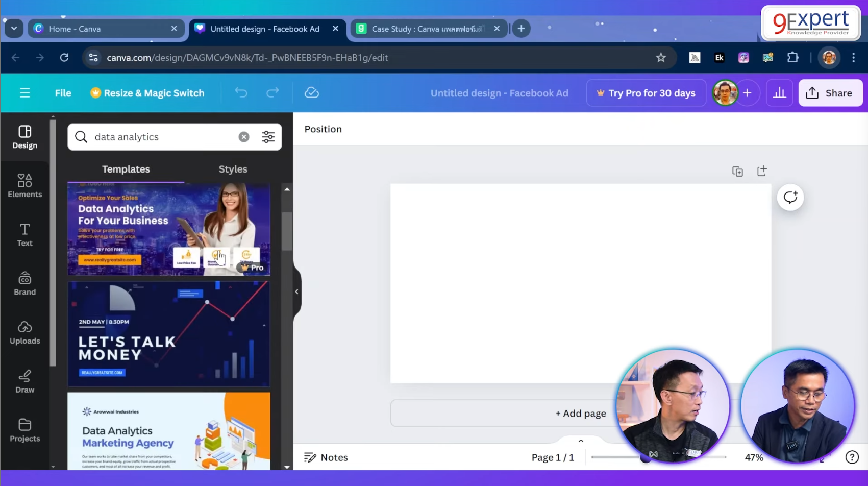The image size is (868, 486).
Task: Open the Uploads panel
Action: point(24,333)
